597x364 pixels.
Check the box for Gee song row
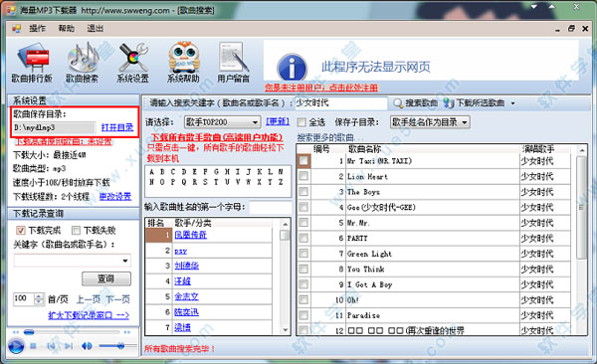(303, 207)
